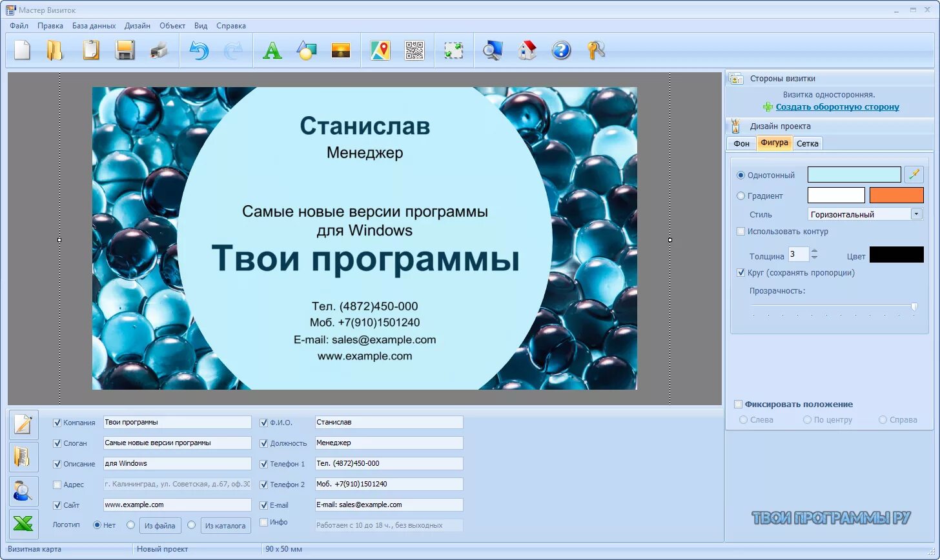The image size is (940, 560).
Task: Click the folder icon in bottom-left panel
Action: 23,457
